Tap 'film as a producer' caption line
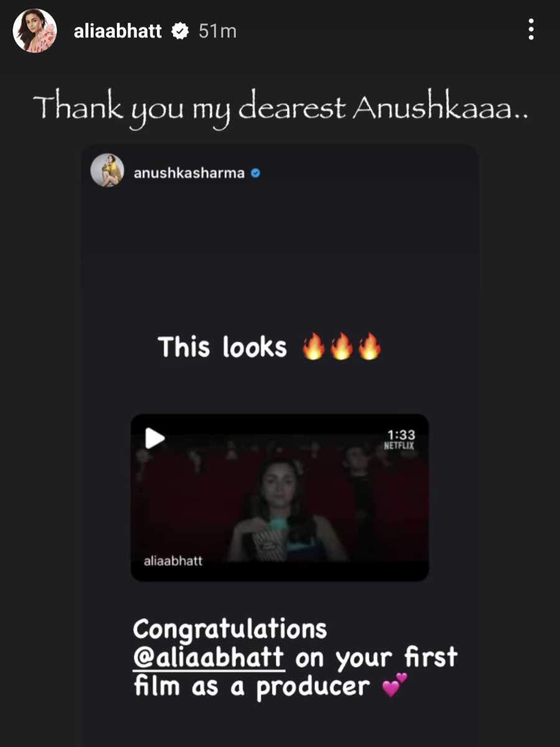 [251, 687]
